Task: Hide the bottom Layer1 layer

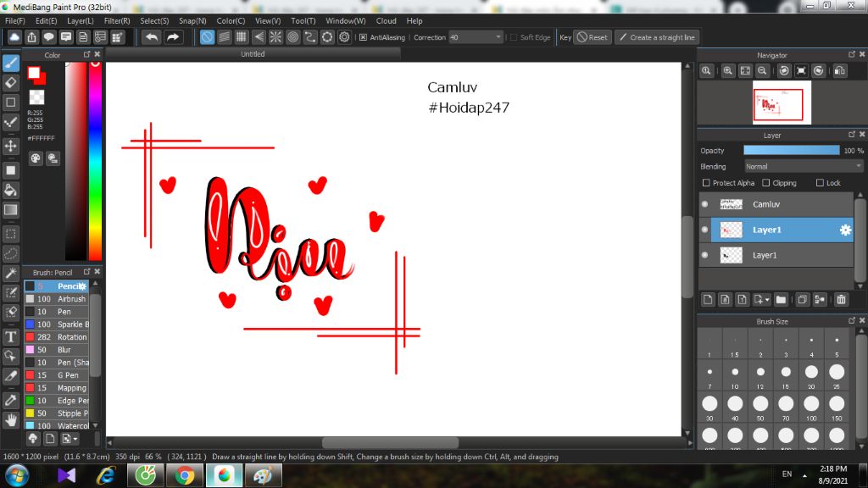Action: 704,255
